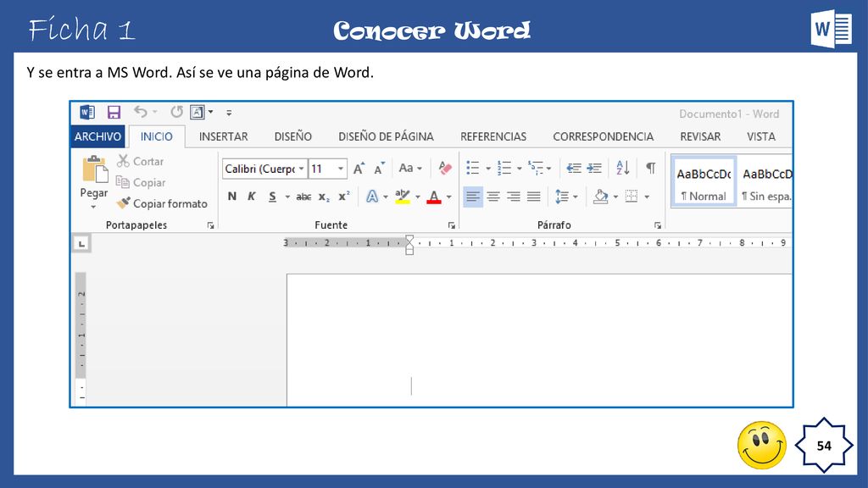868x488 pixels.
Task: Switch to the INICIO tab
Action: point(156,136)
